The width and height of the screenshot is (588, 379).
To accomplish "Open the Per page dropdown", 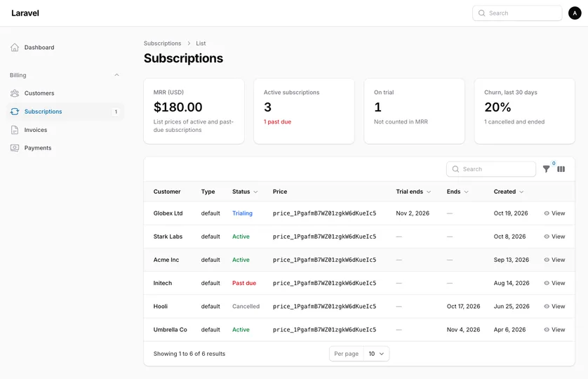I will tap(377, 354).
